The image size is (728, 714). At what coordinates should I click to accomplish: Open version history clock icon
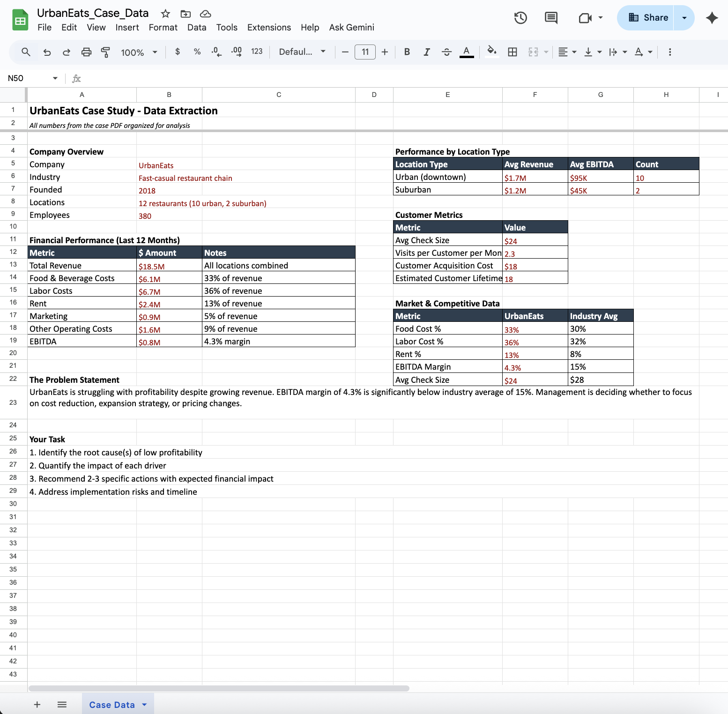520,18
